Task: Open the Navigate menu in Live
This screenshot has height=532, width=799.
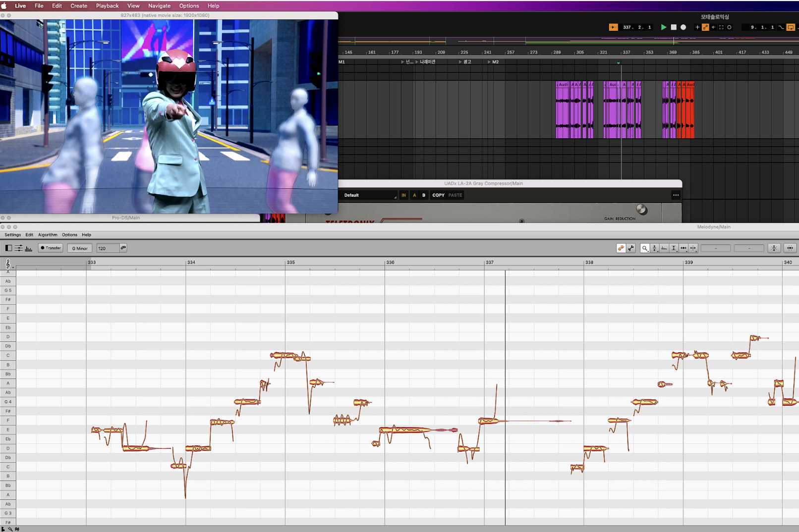Action: pyautogui.click(x=159, y=5)
